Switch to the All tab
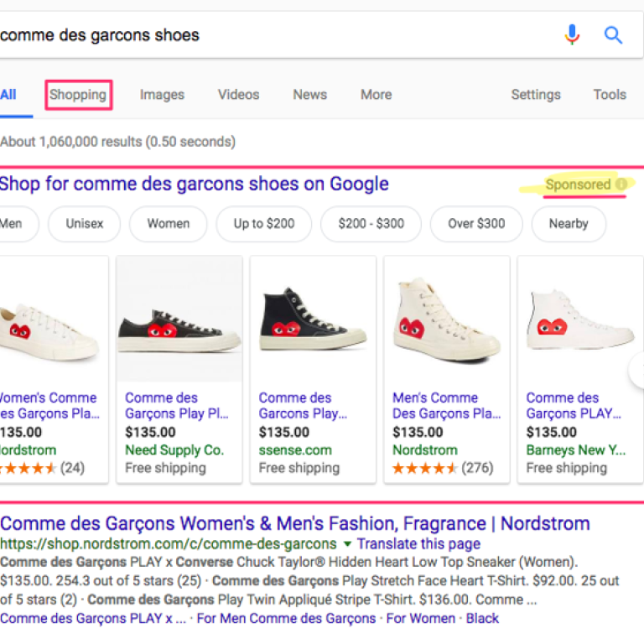Image resolution: width=644 pixels, height=644 pixels. pyautogui.click(x=8, y=95)
